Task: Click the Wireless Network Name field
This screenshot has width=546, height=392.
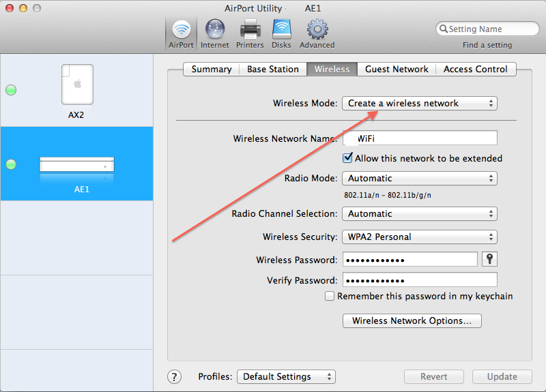Action: click(420, 138)
